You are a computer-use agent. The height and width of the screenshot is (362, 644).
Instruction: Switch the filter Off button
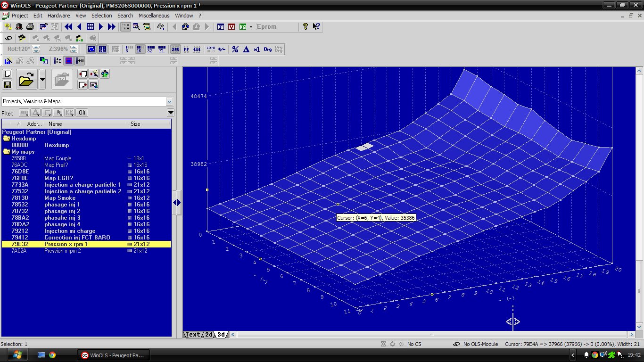[82, 113]
